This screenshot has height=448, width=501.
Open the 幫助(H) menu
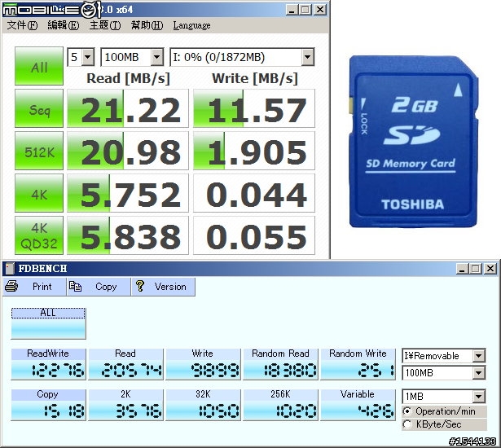(x=147, y=25)
